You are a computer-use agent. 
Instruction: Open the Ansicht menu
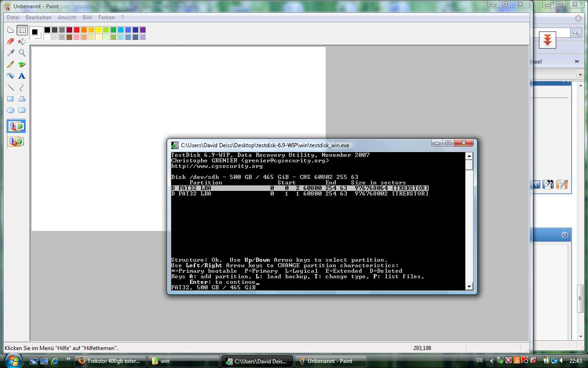tap(67, 17)
